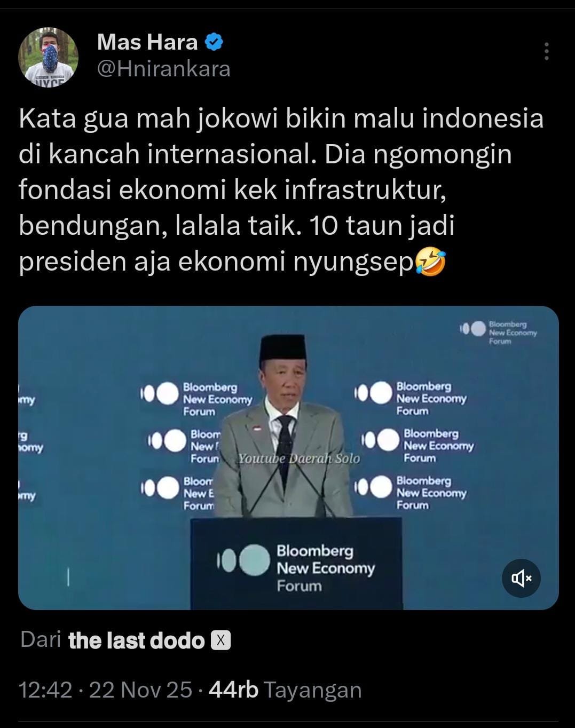Click the Bloomberg watermark logo in video corner
575x728 pixels.
coord(498,332)
